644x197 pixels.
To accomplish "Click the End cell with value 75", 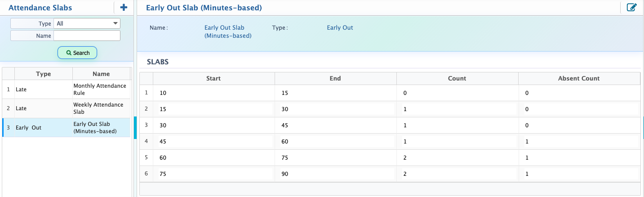I will (335, 157).
